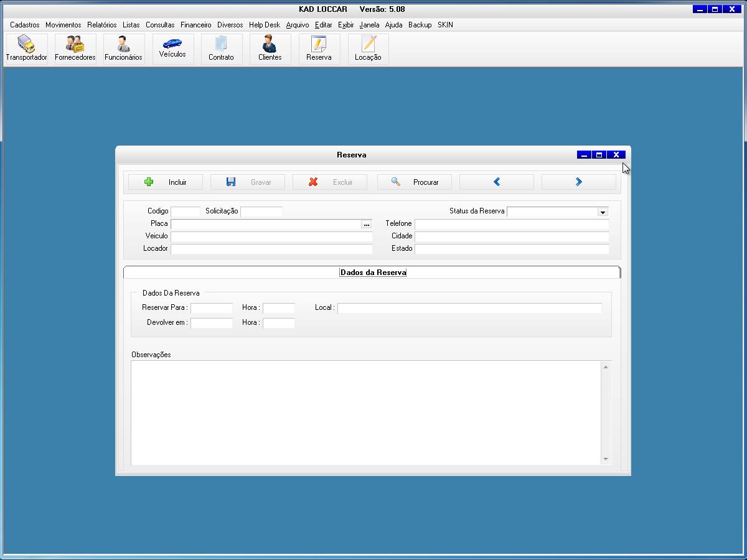The image size is (747, 560).
Task: Focus the Hora field beside Devolver em
Action: [x=279, y=323]
